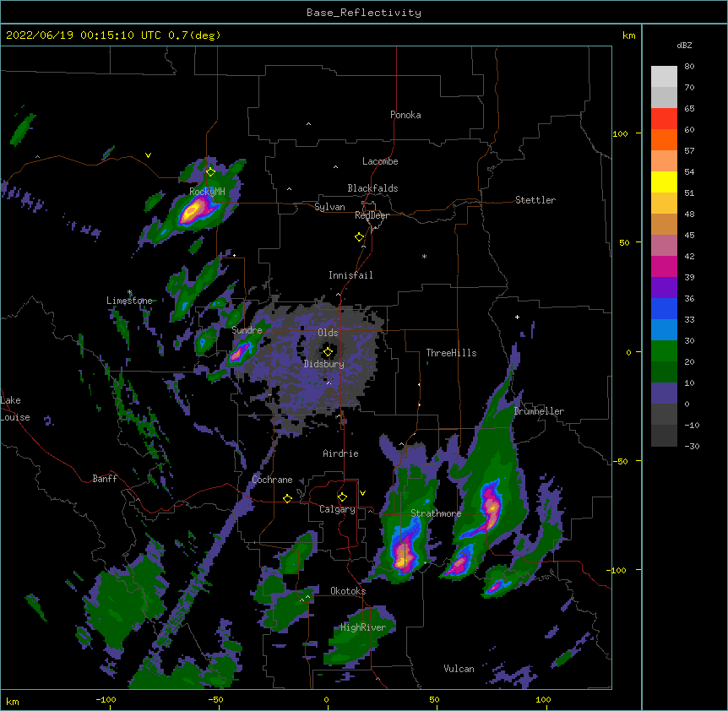Click the -50 tick on the right axis
The image size is (728, 711).
[x=620, y=461]
